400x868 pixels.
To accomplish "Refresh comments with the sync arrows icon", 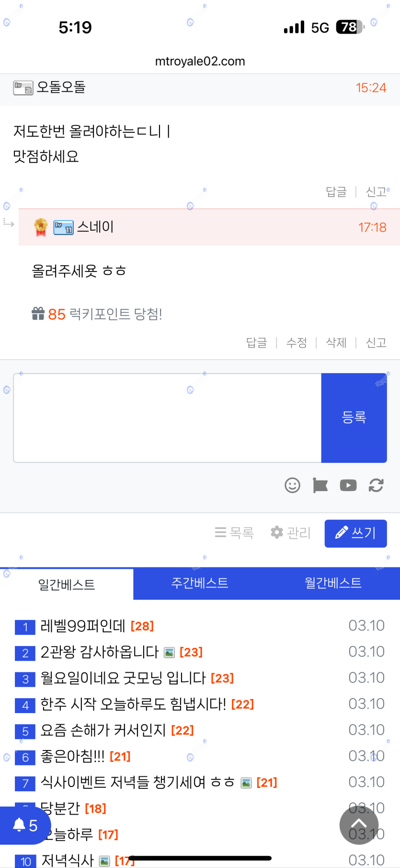I will (376, 485).
